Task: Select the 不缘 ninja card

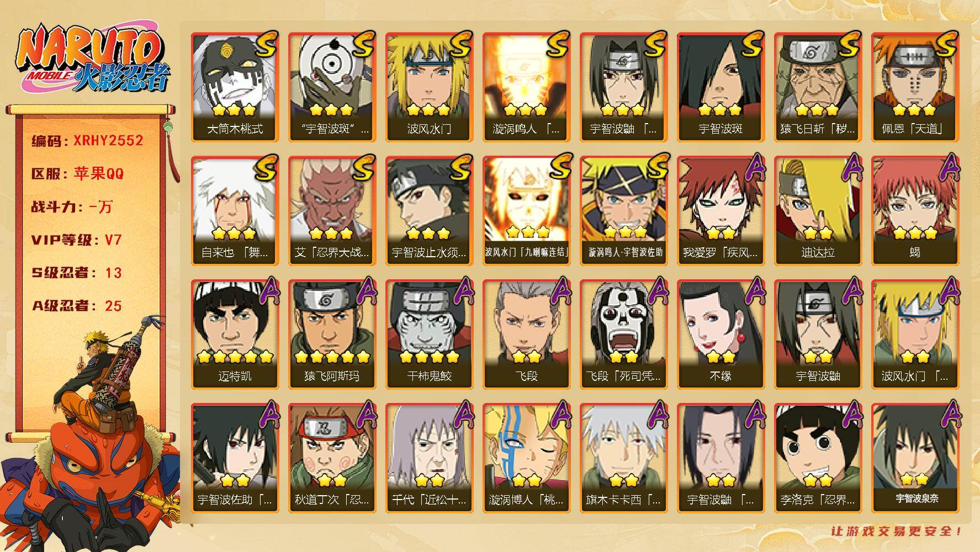Action: tap(721, 335)
